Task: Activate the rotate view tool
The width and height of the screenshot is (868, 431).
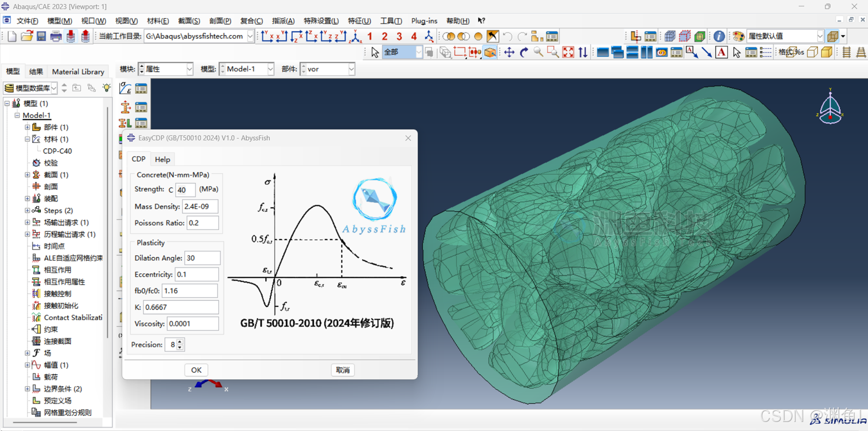Action: [524, 53]
